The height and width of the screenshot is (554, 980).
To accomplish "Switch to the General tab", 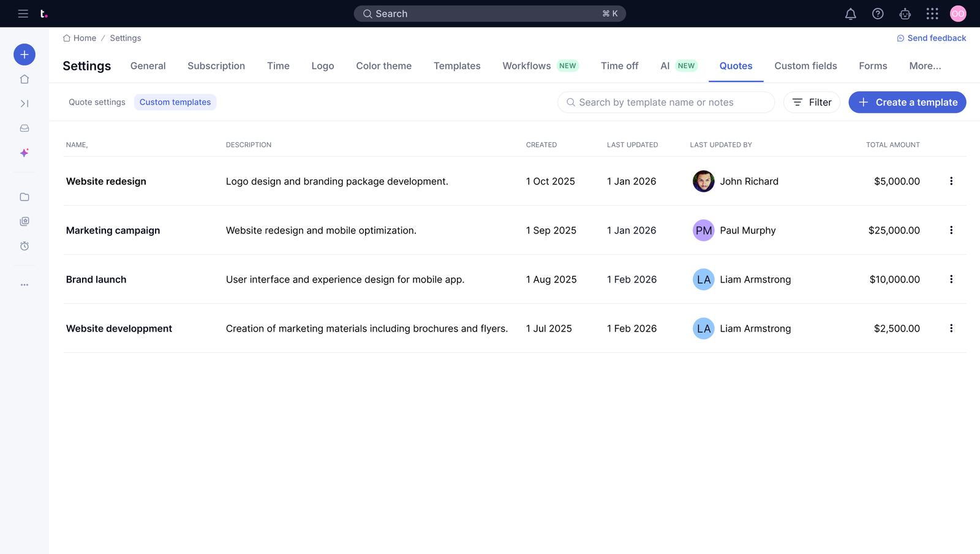I will (148, 66).
